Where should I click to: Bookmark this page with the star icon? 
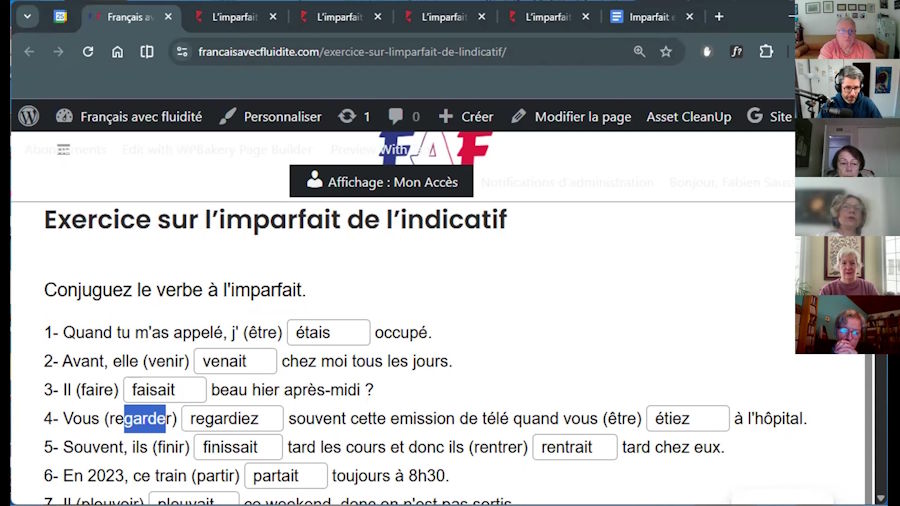point(666,52)
